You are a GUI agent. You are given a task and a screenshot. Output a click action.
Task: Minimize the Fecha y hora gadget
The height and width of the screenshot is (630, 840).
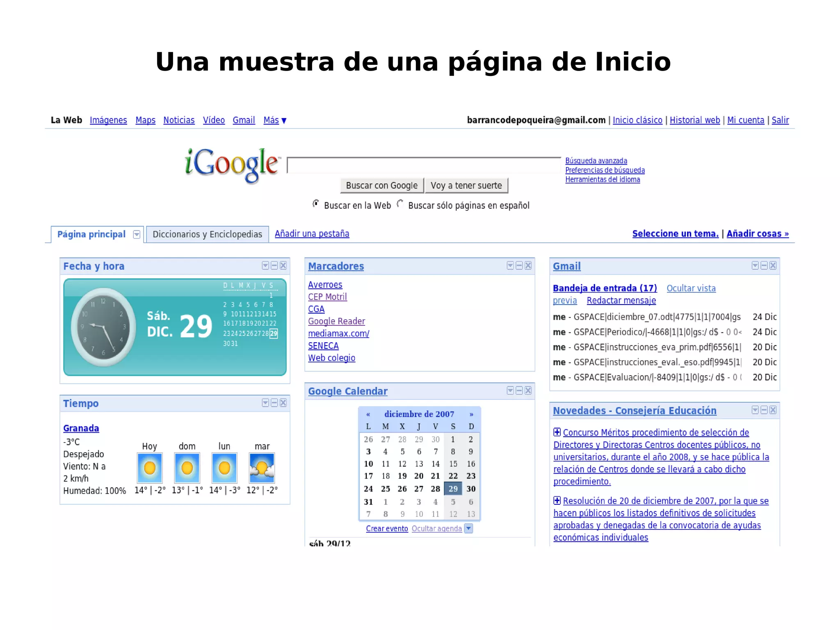pos(274,266)
